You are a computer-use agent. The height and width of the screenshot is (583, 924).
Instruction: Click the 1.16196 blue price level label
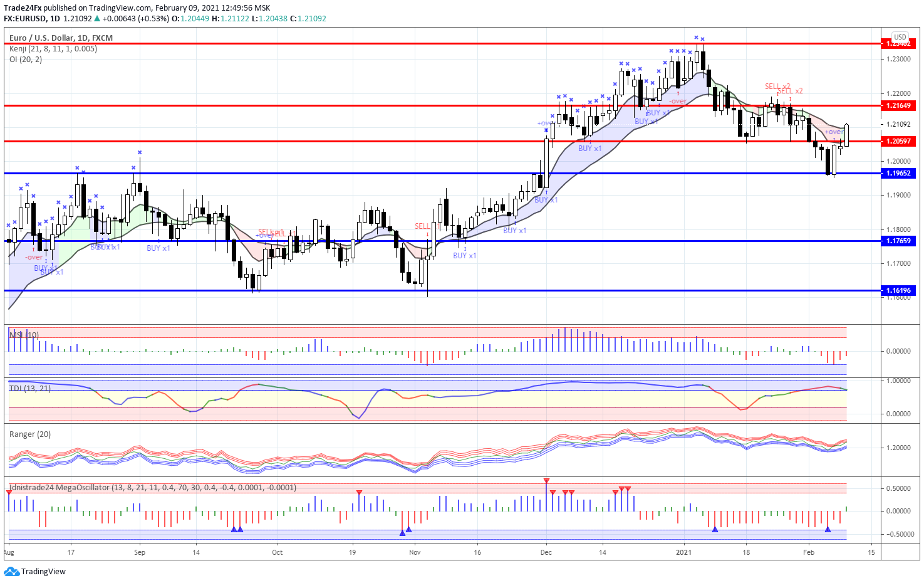pos(898,290)
